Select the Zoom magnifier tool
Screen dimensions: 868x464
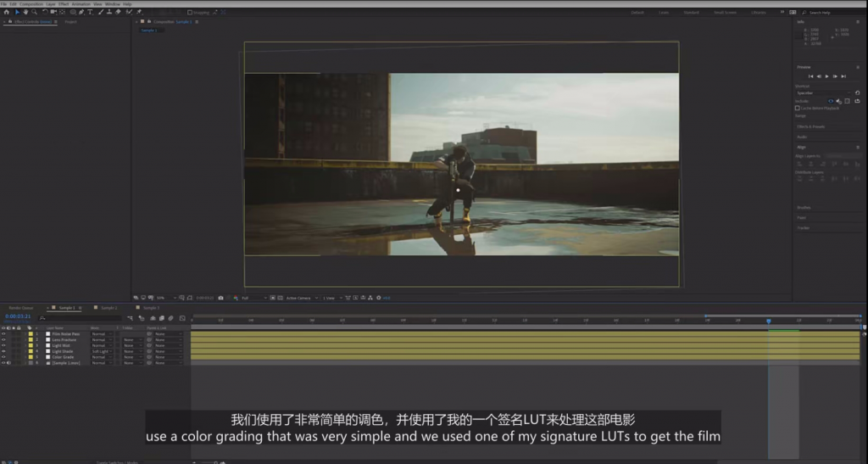coord(34,12)
